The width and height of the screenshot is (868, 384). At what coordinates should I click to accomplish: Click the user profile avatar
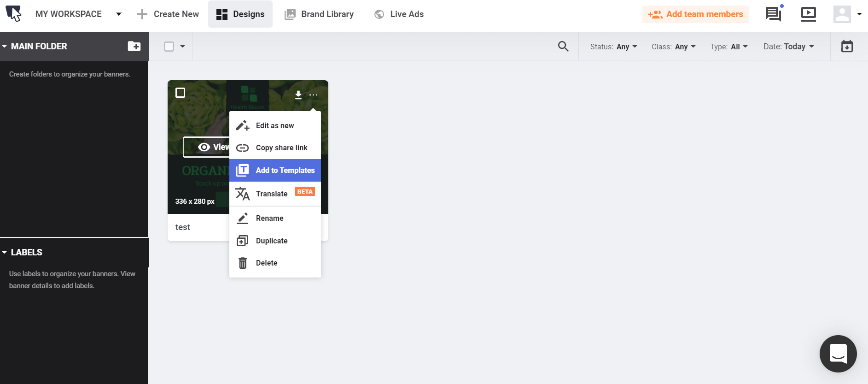(842, 14)
